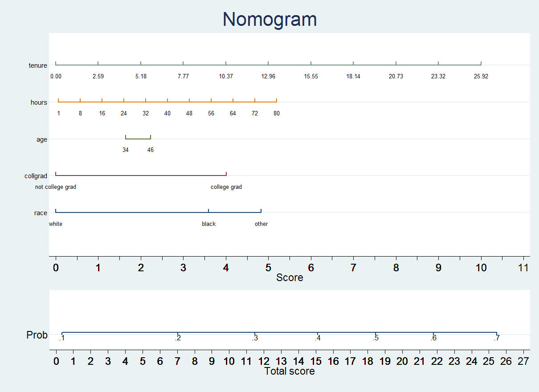Screen dimensions: 539x392
Task: Click Total score tick label 27
Action: (x=523, y=361)
